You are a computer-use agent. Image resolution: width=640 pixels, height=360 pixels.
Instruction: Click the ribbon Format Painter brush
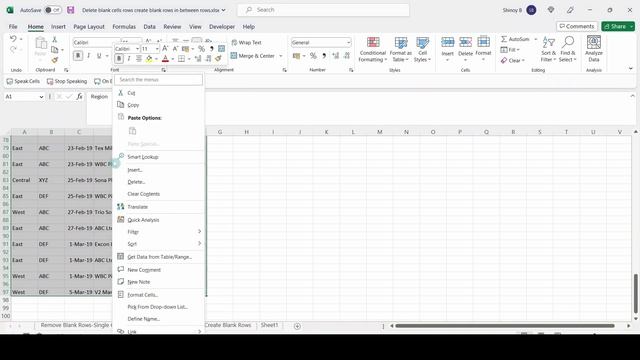[55, 60]
